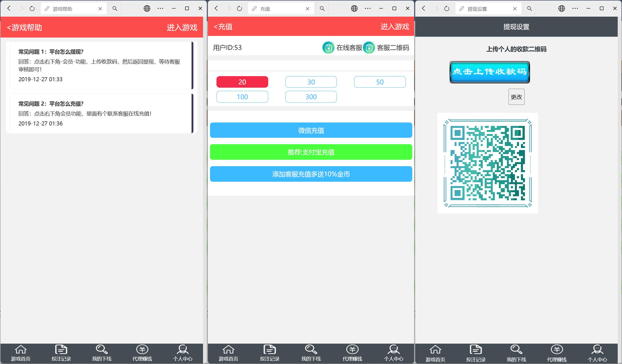This screenshot has height=364, width=622.
Task: Open 我的下线 in 充值 window nav
Action: click(311, 354)
